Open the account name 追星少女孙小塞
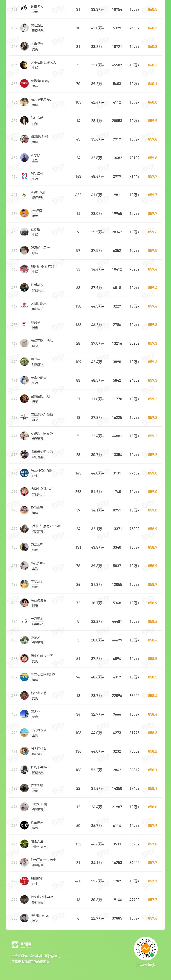171x980 pixels. tap(42, 489)
